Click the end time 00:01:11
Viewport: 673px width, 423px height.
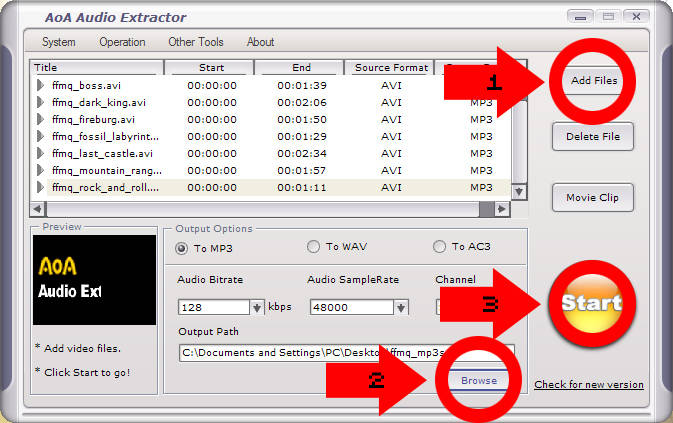click(x=302, y=188)
